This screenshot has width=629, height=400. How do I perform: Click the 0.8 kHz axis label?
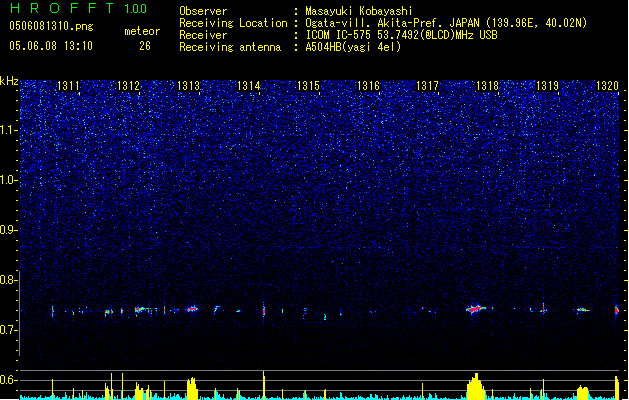[9, 280]
